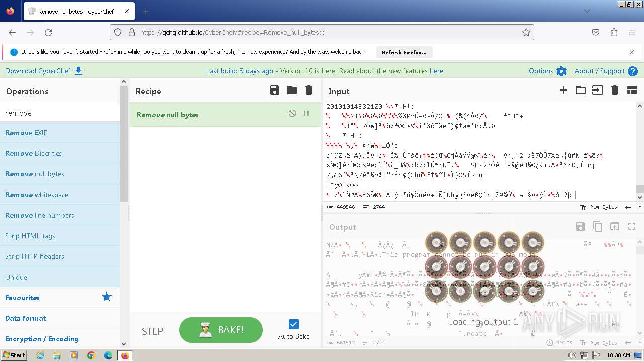Click the site padlock icon
Viewport: 644px width, 362px height.
pos(131,32)
